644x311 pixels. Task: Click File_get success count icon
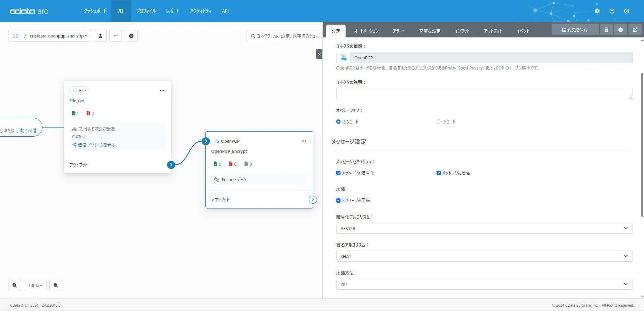[x=74, y=113]
